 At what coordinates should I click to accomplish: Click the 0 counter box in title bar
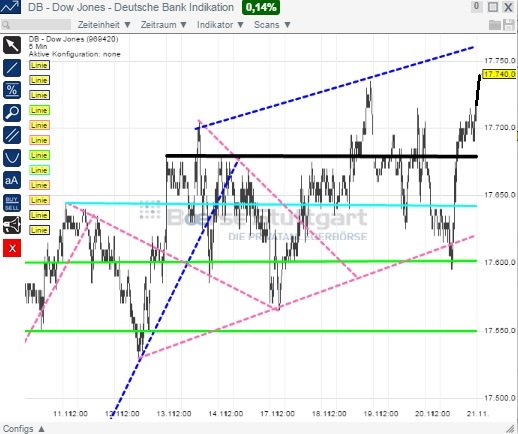pos(477,6)
